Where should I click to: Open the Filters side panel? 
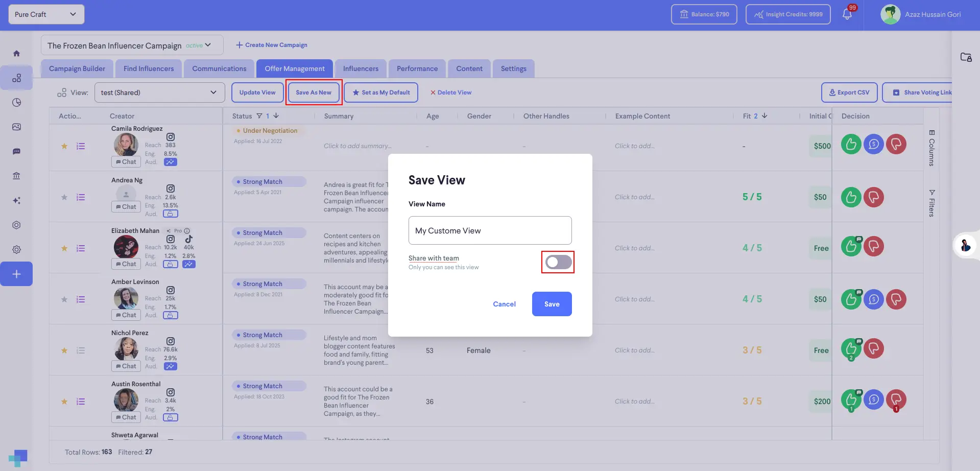(x=932, y=203)
